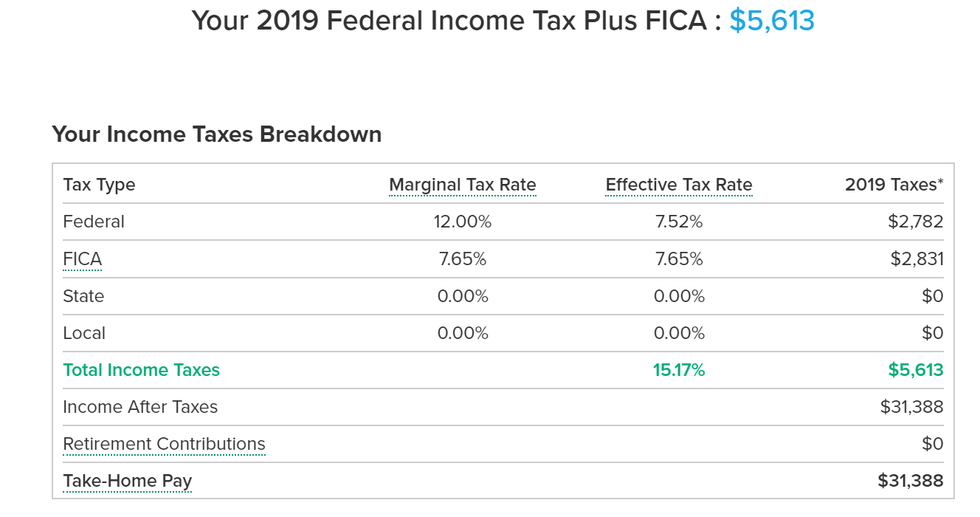Click the blue $5,613 total in heading
This screenshot has height=517, width=980.
coord(772,21)
